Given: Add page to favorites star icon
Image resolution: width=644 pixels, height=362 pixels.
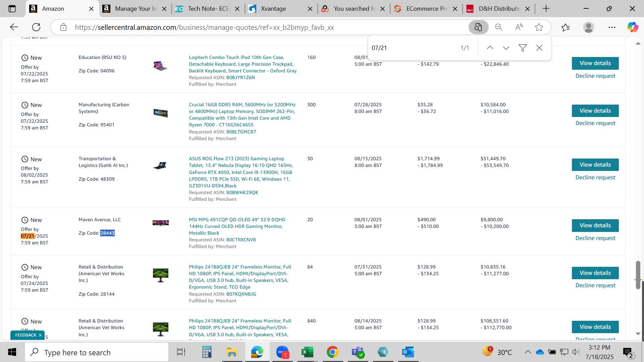Looking at the screenshot, I should pyautogui.click(x=539, y=27).
